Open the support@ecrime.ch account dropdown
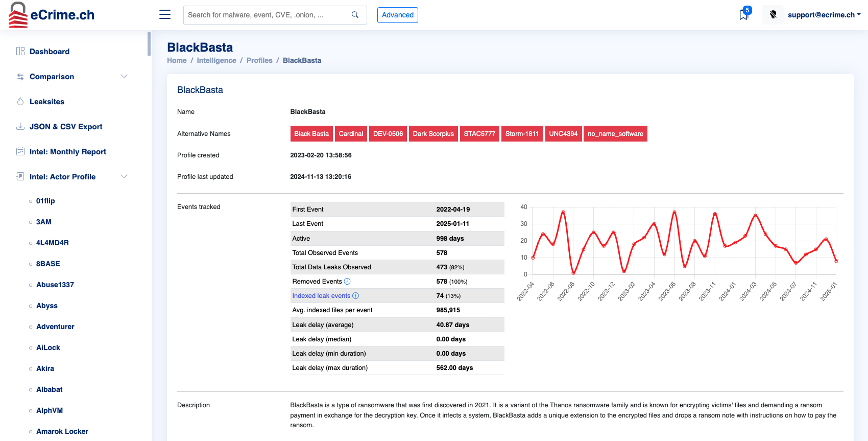This screenshot has height=441, width=868. tap(824, 15)
